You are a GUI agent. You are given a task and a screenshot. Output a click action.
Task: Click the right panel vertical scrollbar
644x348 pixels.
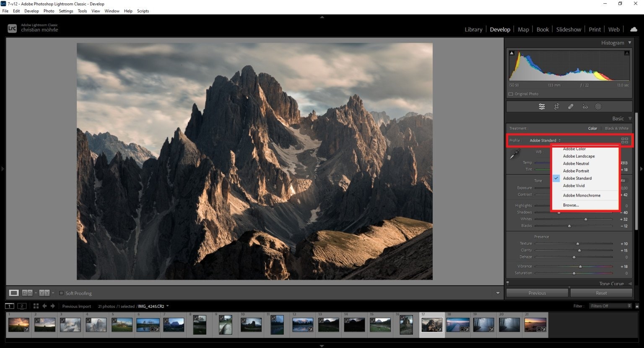click(x=636, y=171)
